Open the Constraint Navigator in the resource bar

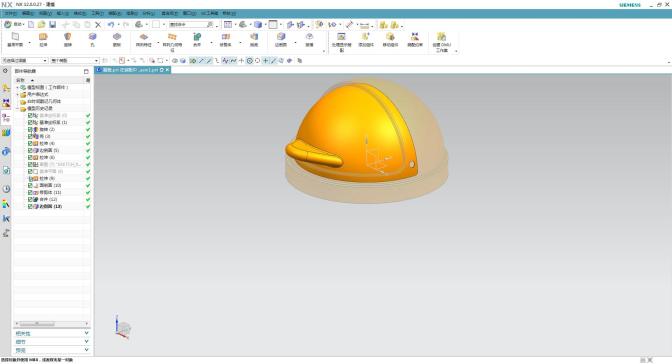pos(6,103)
